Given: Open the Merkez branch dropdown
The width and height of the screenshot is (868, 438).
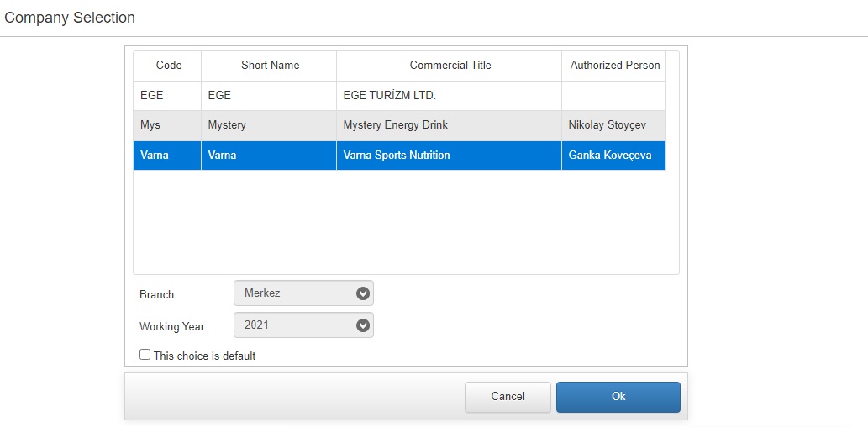Looking at the screenshot, I should tap(303, 293).
